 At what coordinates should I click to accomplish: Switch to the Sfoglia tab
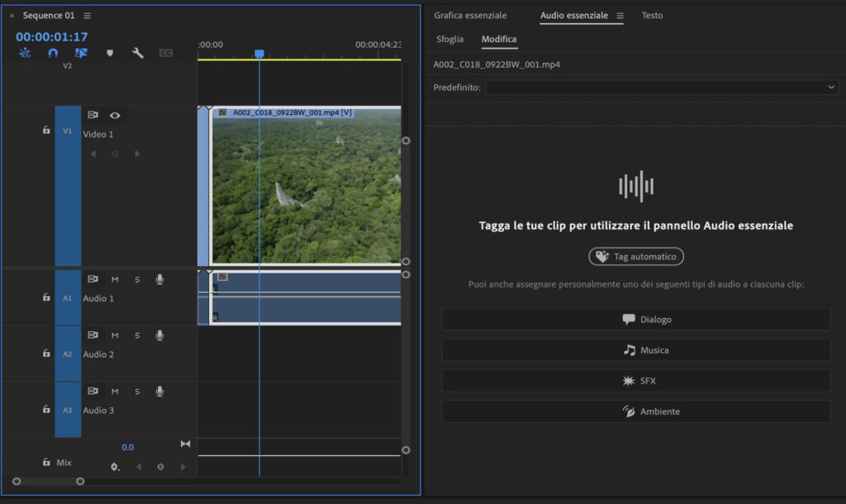[x=450, y=39]
